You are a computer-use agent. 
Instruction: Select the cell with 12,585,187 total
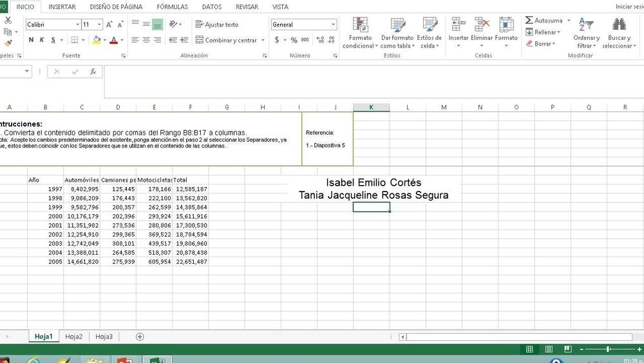(190, 189)
